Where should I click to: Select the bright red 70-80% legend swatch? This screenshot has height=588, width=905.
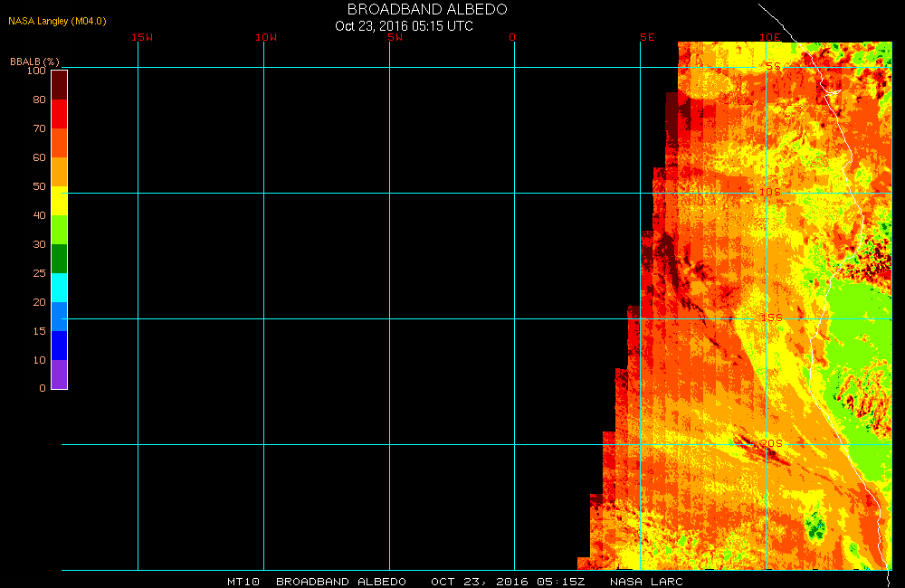tap(59, 114)
